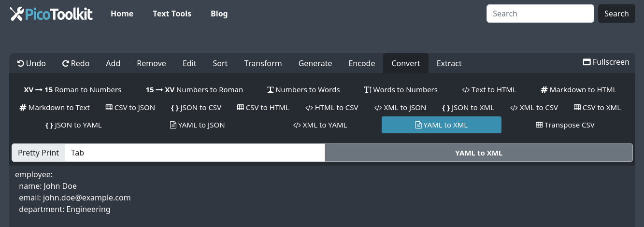Screen dimensions: 644x227
Task: Choose Numbers to Words tool
Action: (x=303, y=90)
